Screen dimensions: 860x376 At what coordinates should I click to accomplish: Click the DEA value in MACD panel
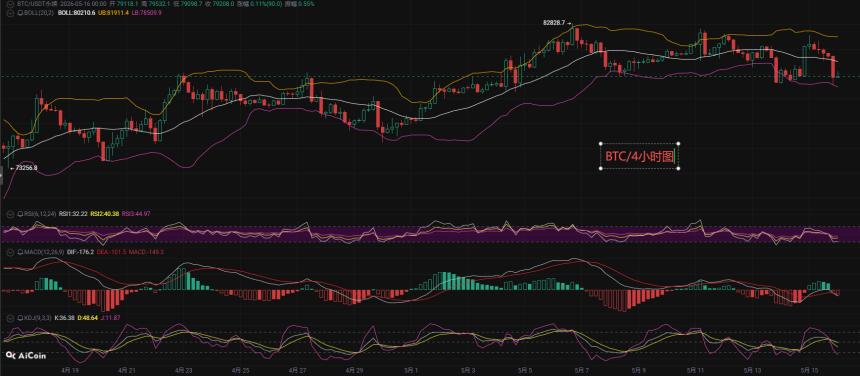pos(112,252)
